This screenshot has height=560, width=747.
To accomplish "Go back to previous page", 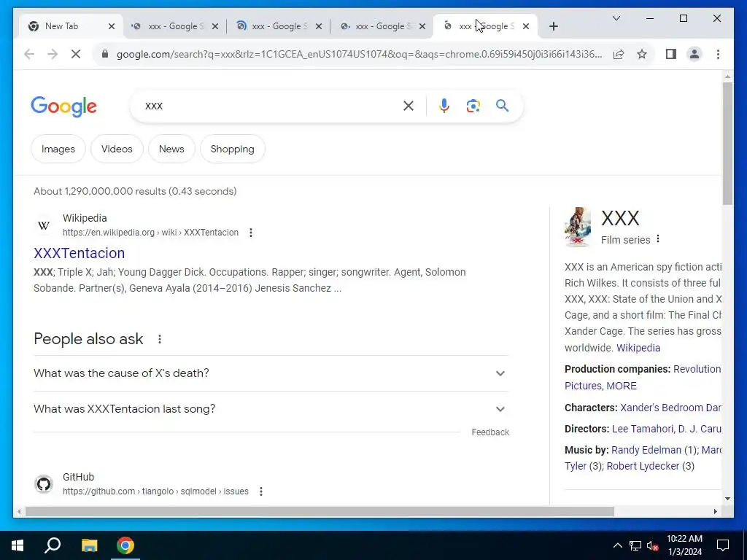I will (x=29, y=54).
